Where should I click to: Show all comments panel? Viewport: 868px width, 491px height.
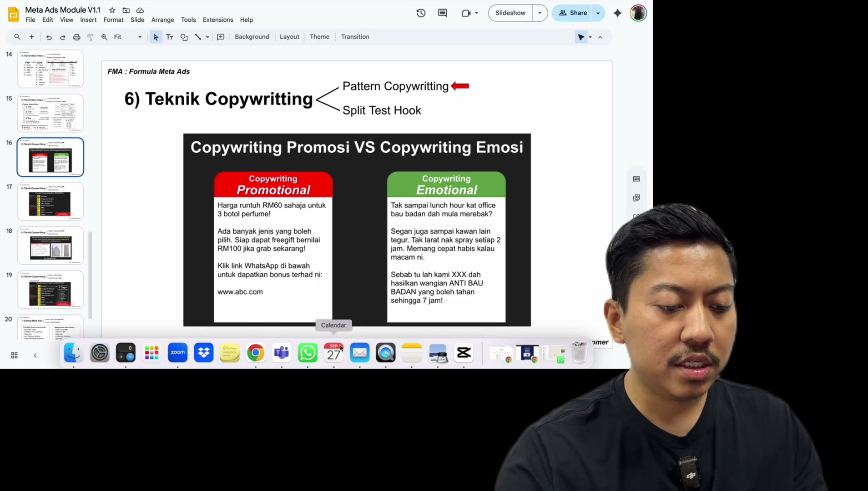coord(442,13)
